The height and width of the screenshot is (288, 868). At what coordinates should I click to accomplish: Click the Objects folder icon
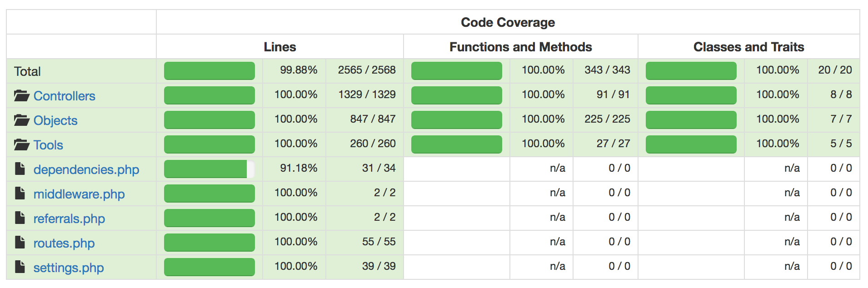21,120
